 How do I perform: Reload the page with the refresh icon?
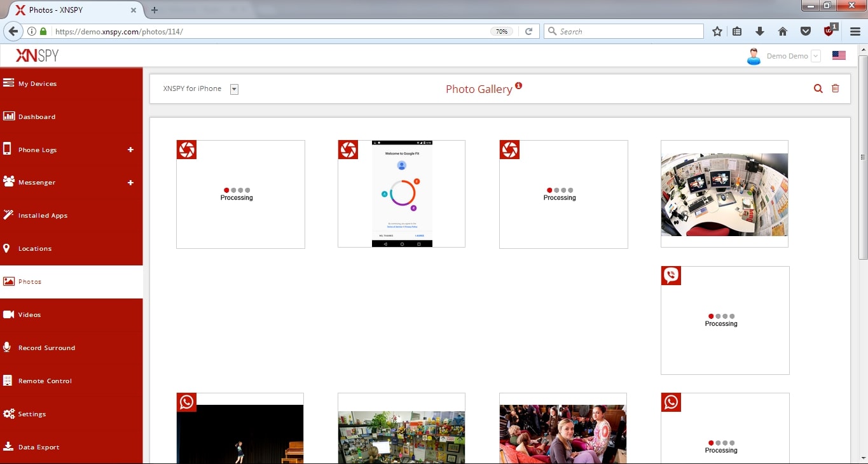[x=528, y=31]
